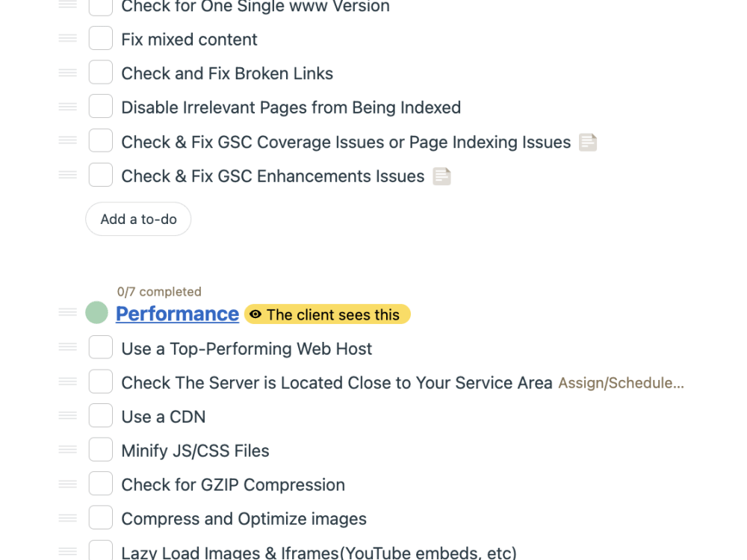Viewport: 747px width, 560px height.
Task: Click drag handle beside Use a CDN
Action: [x=68, y=416]
